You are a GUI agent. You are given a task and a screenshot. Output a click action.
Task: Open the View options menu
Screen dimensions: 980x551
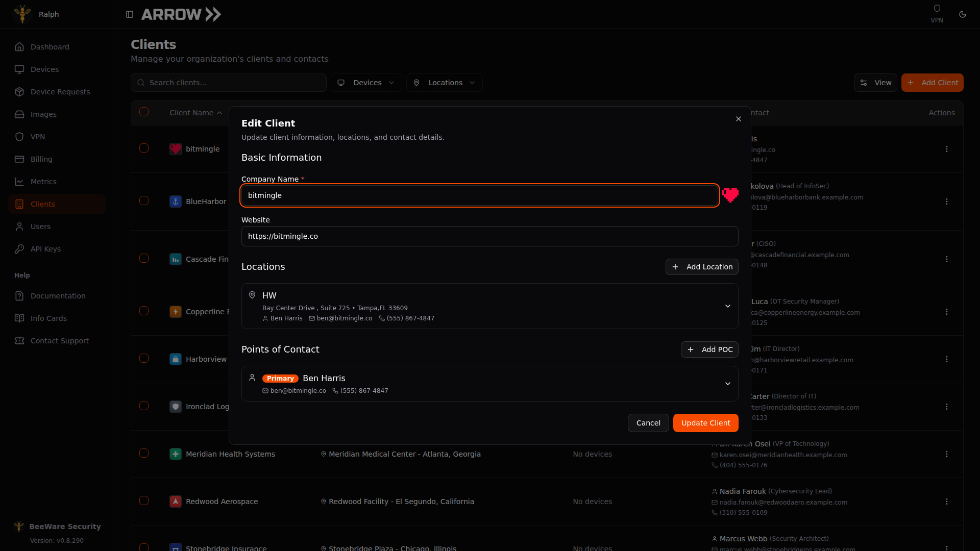[x=875, y=83]
